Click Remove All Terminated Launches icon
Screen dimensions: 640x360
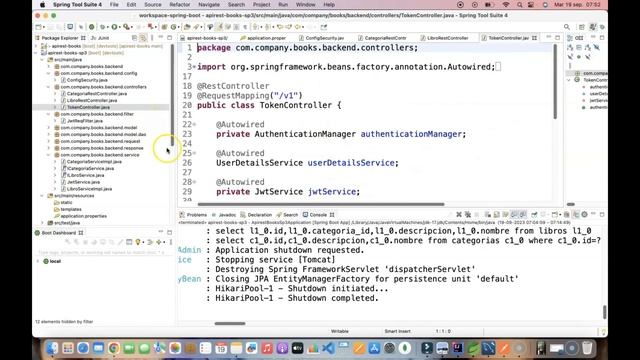pyautogui.click(x=468, y=214)
